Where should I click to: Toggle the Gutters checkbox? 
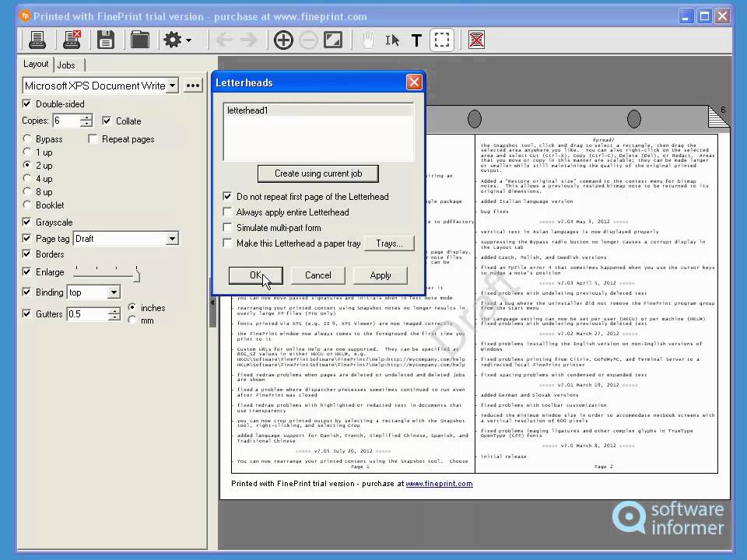pyautogui.click(x=26, y=313)
